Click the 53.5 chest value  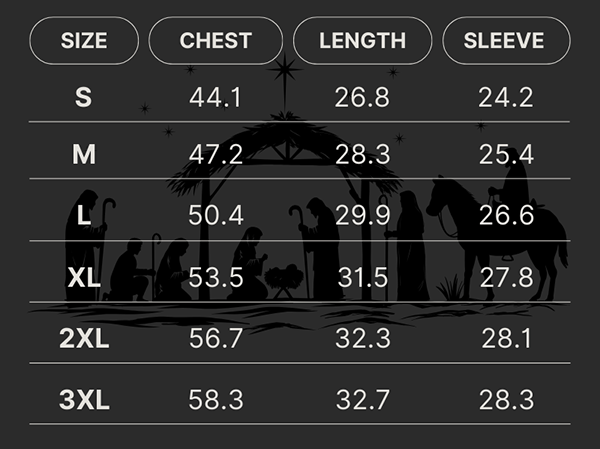coord(216,278)
